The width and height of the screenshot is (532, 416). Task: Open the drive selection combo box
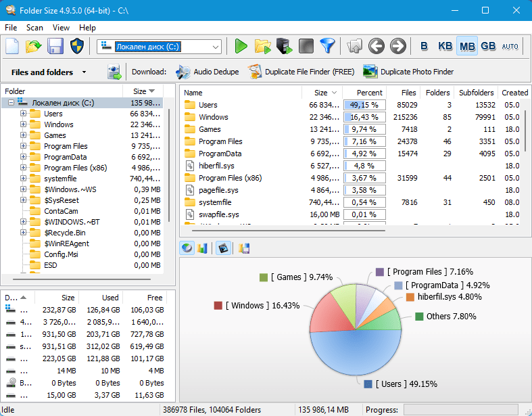coord(159,47)
